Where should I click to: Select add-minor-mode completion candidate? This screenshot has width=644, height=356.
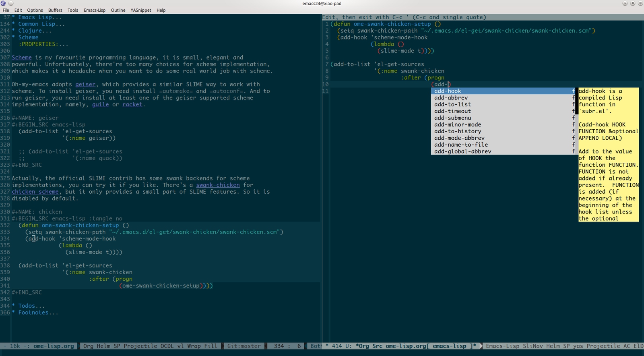tap(503, 125)
